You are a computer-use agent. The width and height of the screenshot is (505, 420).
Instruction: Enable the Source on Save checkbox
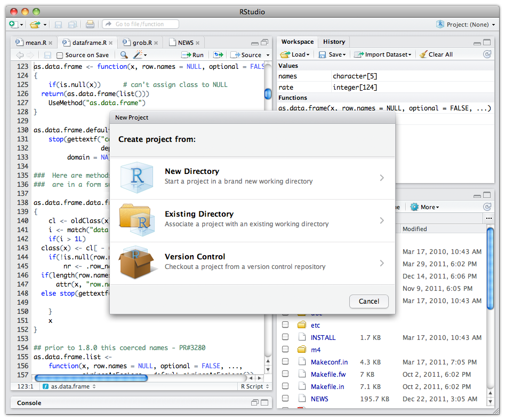tap(60, 54)
